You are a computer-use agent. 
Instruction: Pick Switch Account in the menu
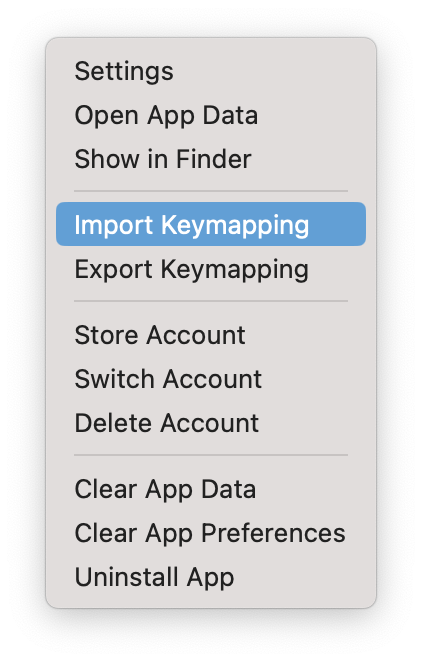click(x=211, y=379)
